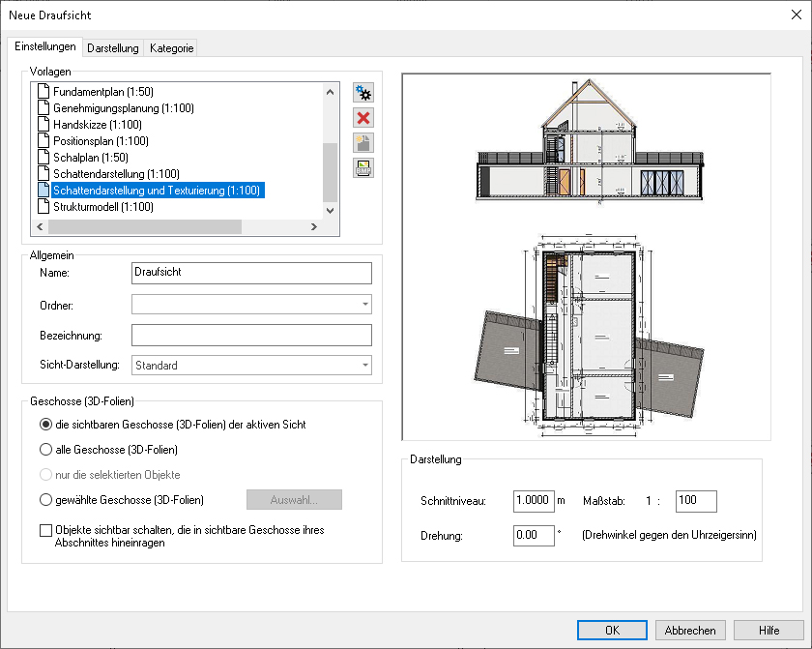Click the Vorlagen list vertical scrollbar thumb
This screenshot has height=649, width=812.
[x=330, y=172]
